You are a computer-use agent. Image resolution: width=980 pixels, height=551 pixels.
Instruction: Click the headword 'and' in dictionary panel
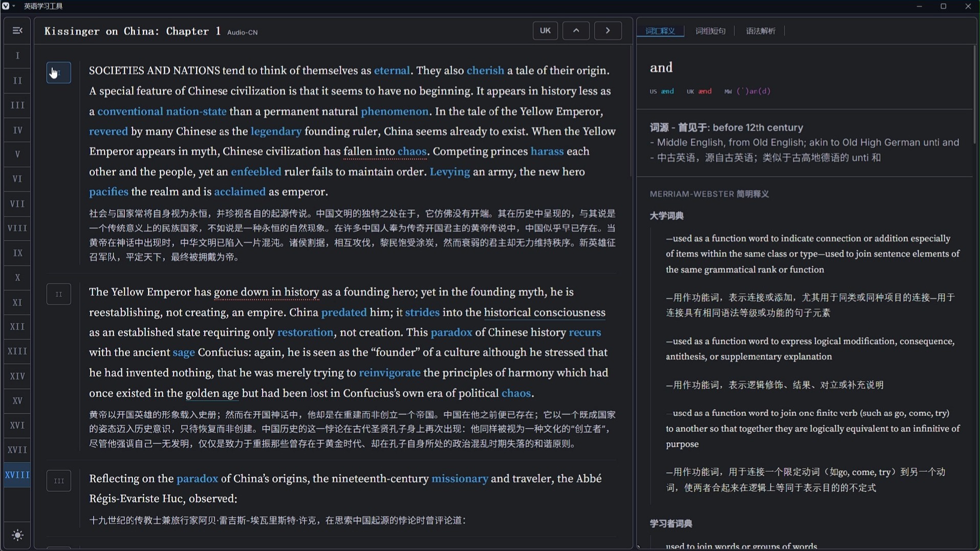(661, 68)
